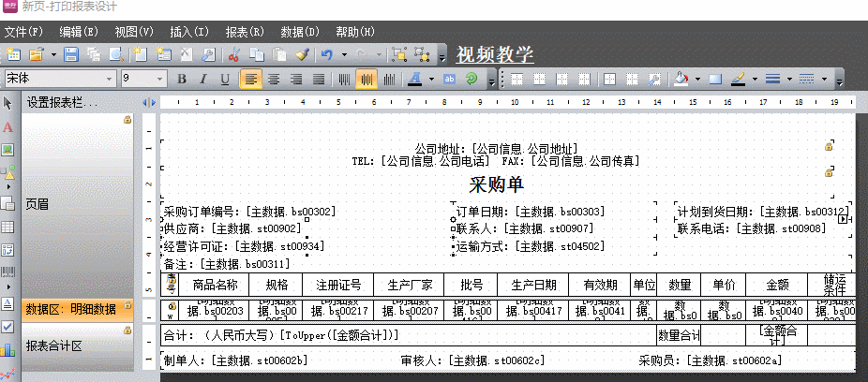
Task: Toggle Underline formatting
Action: 225,79
